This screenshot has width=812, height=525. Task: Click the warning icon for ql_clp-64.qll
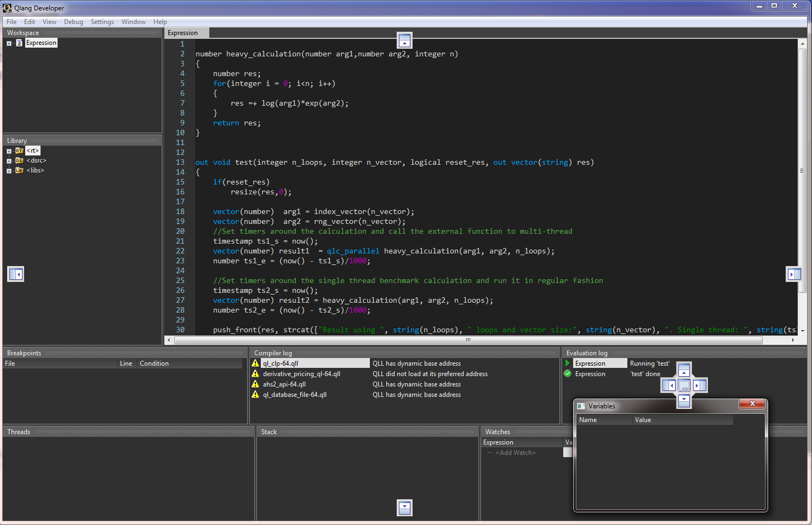tap(255, 363)
